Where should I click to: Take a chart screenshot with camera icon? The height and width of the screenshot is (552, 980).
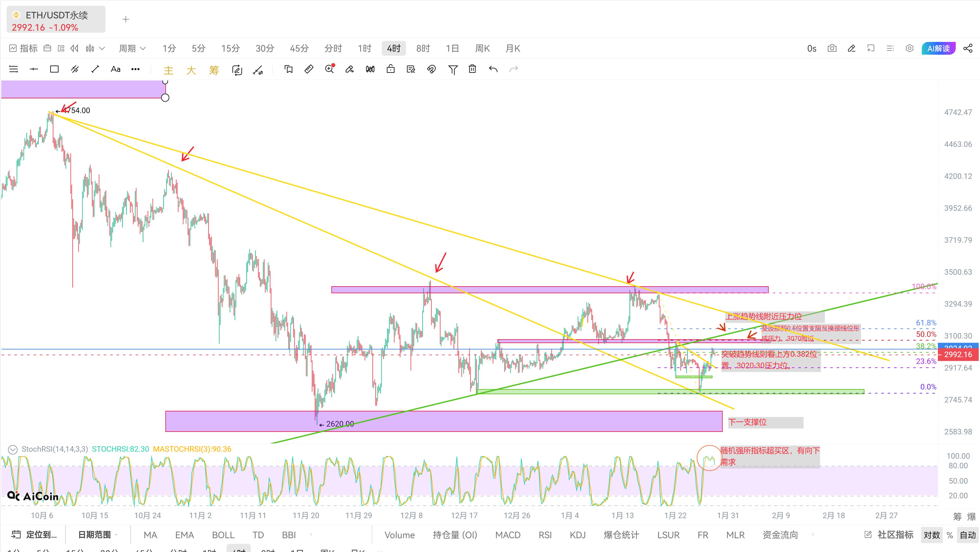coord(832,48)
